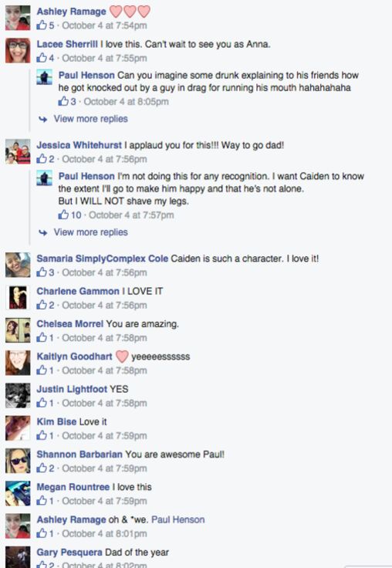Click like icon on Lacee Sherrill's comment

point(42,58)
